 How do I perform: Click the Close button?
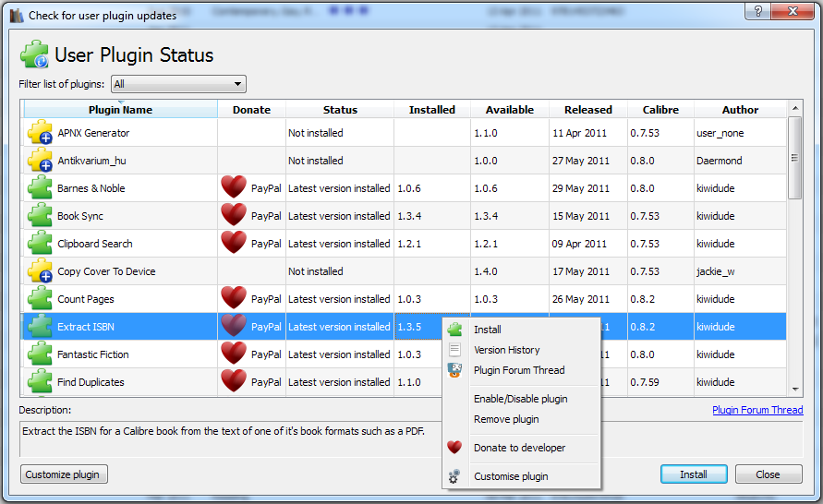(x=769, y=474)
